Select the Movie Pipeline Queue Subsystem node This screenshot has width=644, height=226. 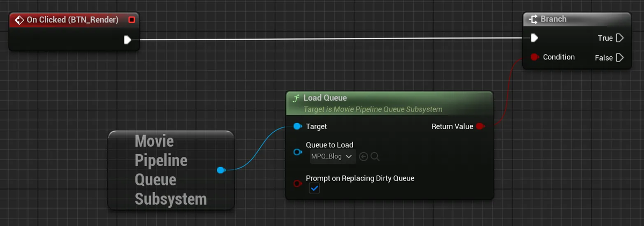171,170
